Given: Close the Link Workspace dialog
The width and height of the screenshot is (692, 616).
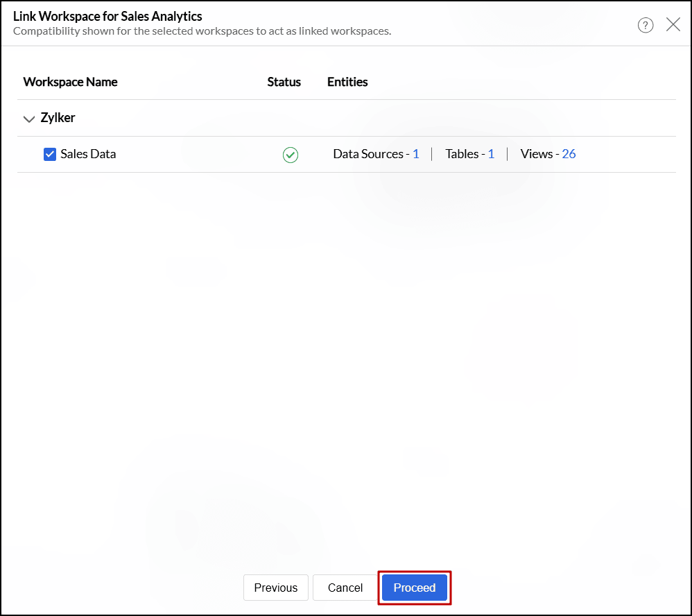Looking at the screenshot, I should coord(673,25).
